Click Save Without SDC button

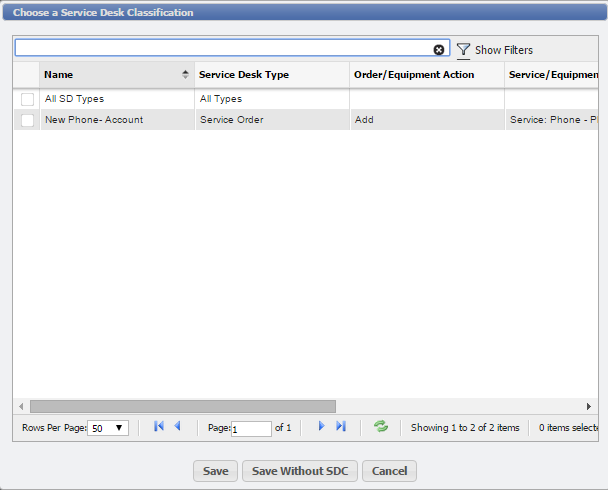point(300,471)
